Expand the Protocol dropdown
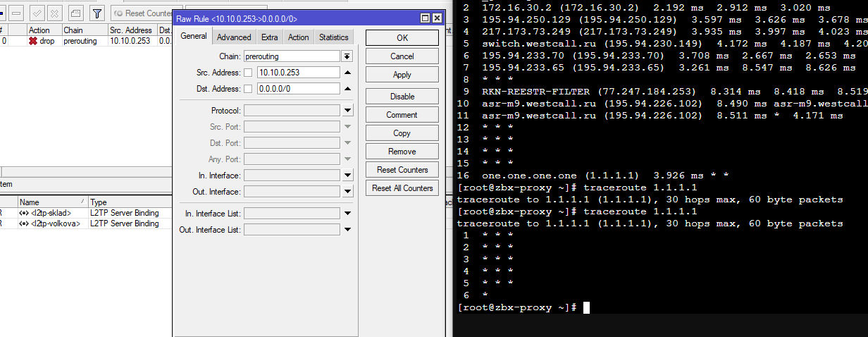 point(347,111)
